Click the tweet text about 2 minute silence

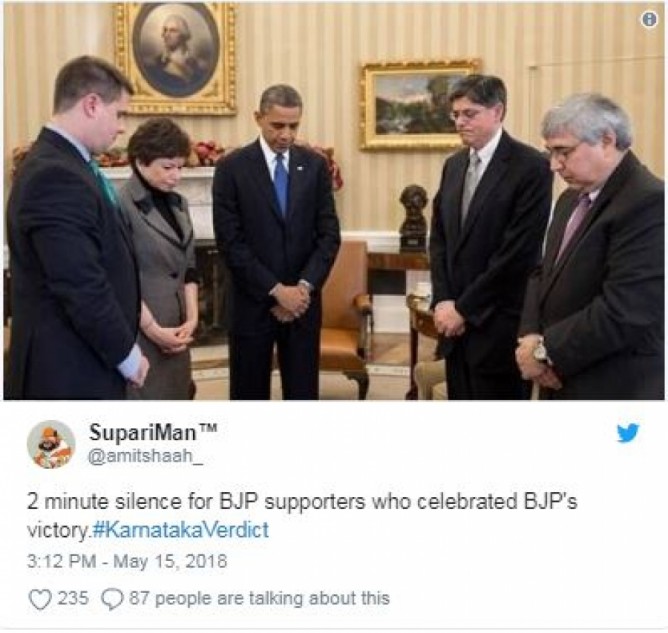coord(302,515)
